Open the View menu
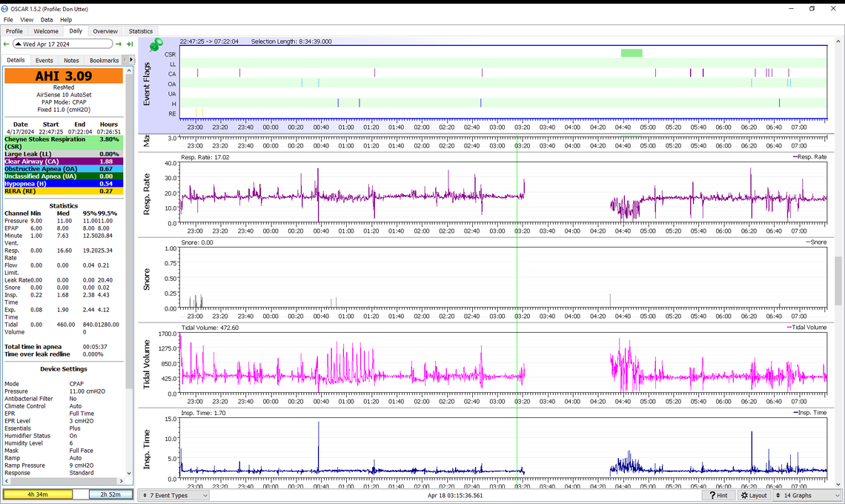 [27, 20]
